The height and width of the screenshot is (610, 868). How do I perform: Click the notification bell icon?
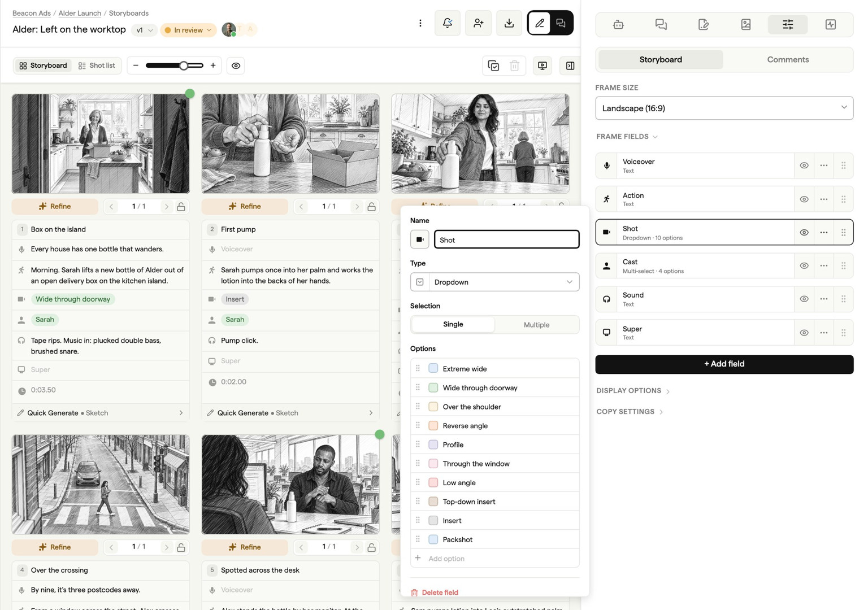[x=448, y=23]
